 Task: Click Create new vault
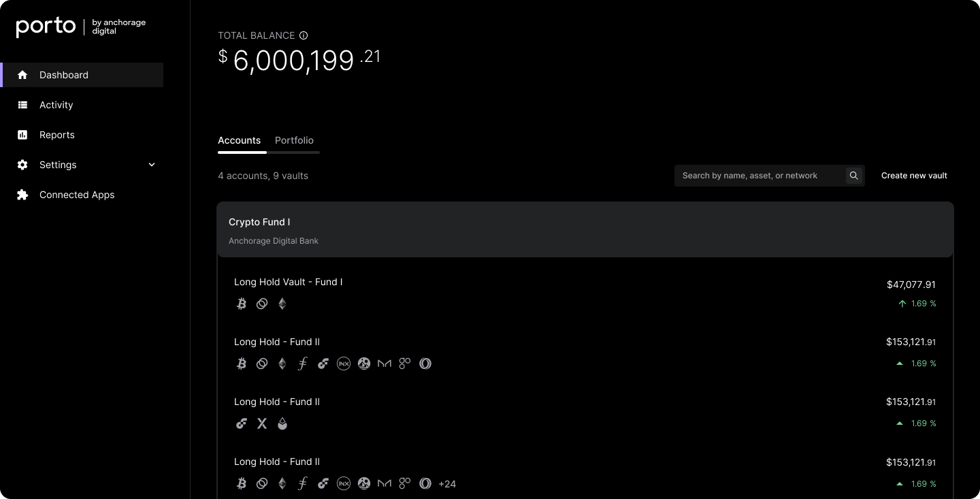(914, 176)
